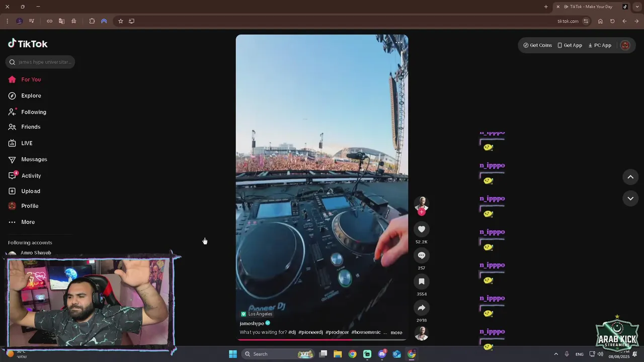Open File Explorer from taskbar

(x=338, y=354)
